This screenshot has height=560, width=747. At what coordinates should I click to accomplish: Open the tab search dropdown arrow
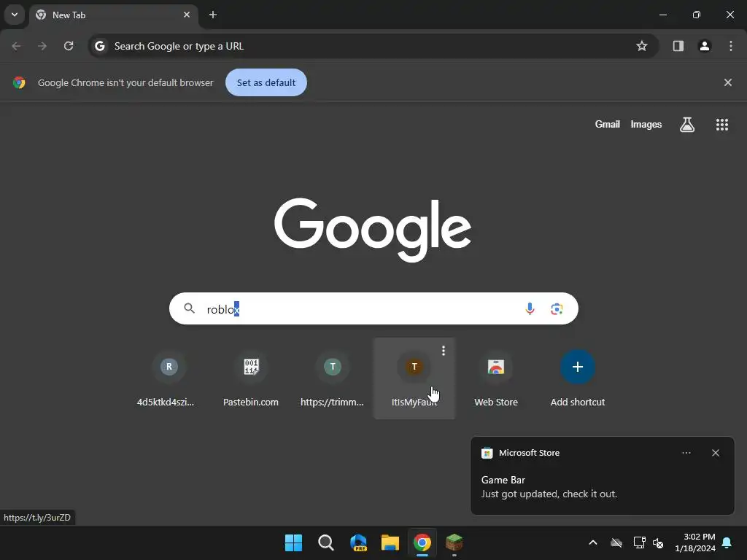15,15
